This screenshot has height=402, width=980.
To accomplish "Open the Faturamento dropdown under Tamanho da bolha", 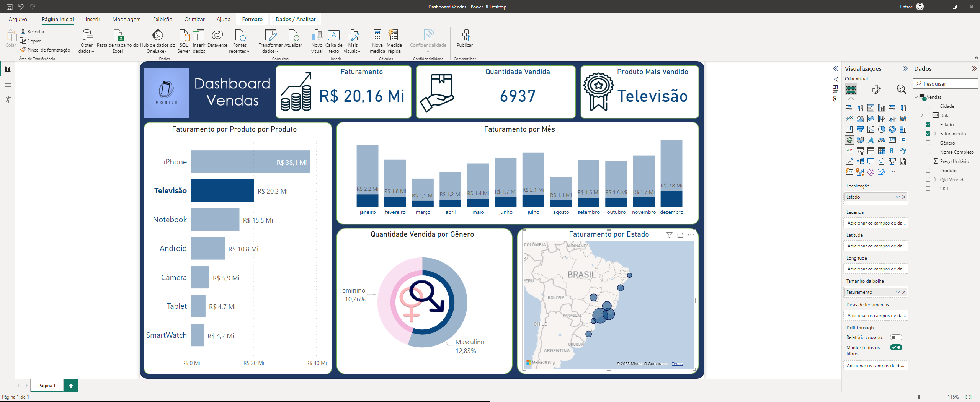I will tap(898, 292).
